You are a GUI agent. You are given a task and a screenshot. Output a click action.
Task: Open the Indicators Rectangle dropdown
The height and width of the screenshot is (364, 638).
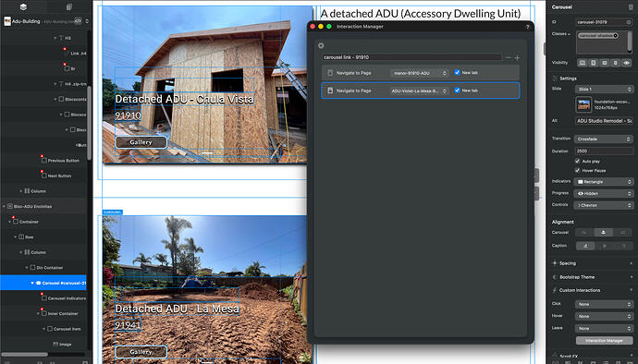(604, 182)
